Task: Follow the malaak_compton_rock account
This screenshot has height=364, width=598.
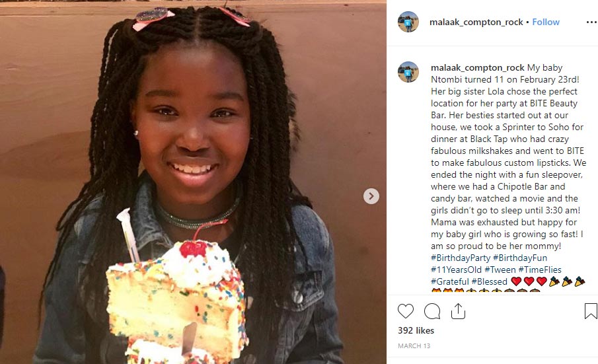Action: [x=546, y=22]
